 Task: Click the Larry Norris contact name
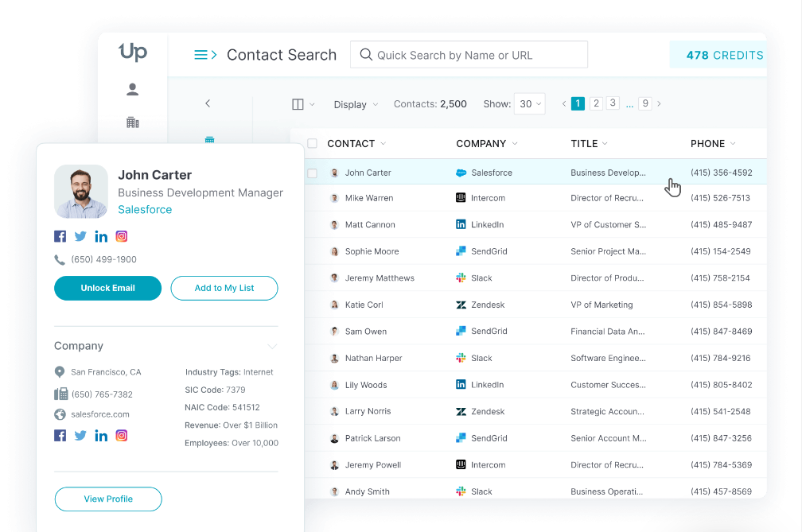tap(368, 411)
